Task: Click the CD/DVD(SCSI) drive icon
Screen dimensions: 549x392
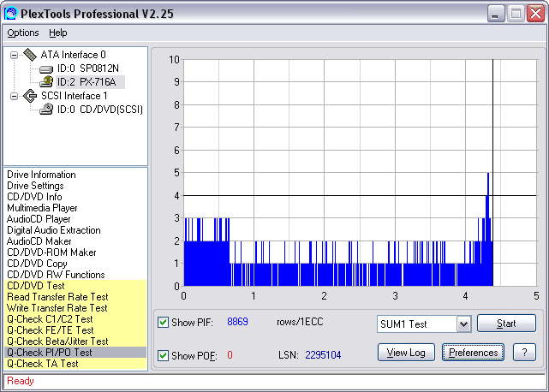Action: [x=46, y=110]
